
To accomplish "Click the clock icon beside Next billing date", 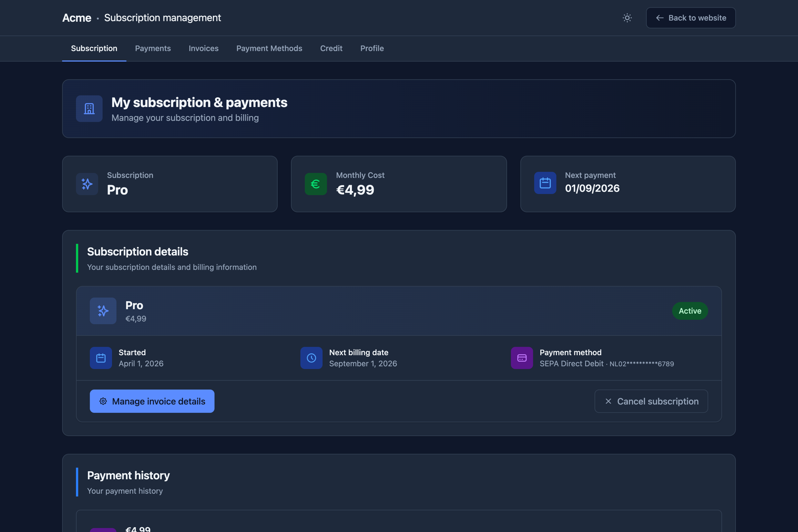I will (x=311, y=358).
